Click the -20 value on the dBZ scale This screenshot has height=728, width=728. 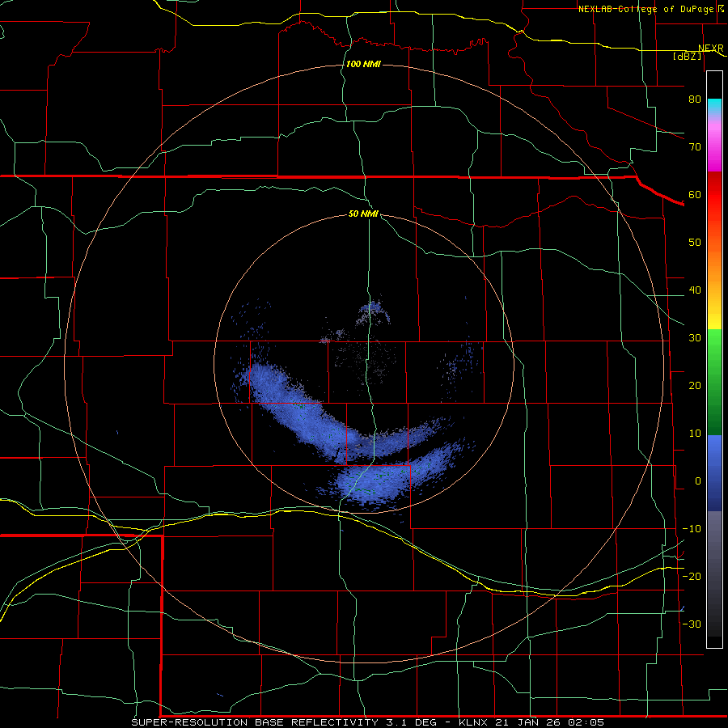point(692,576)
